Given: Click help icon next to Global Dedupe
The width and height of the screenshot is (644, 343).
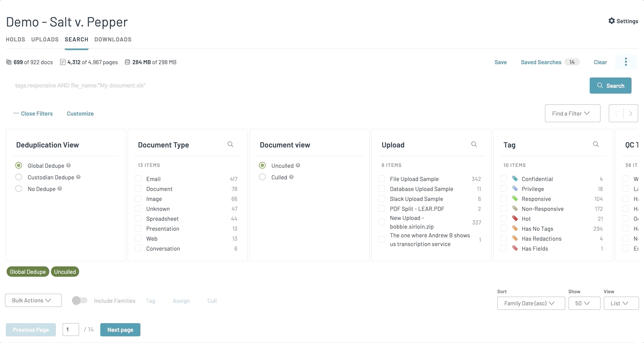Looking at the screenshot, I should click(x=68, y=165).
